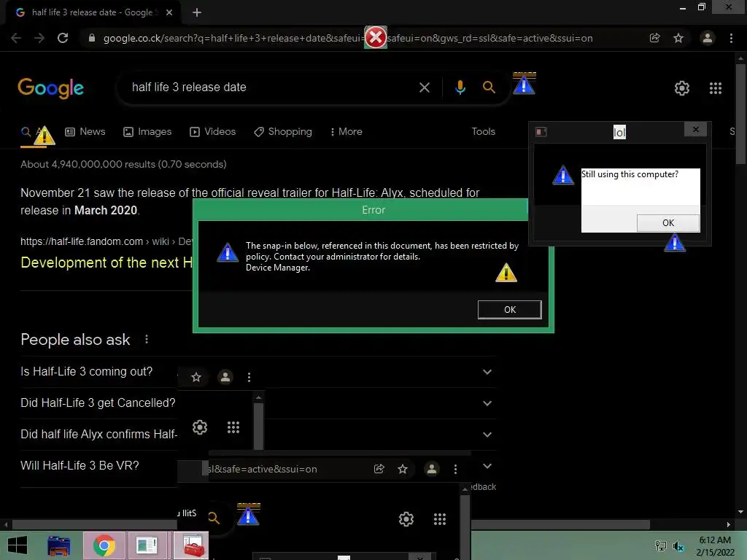
Task: Expand "Is Half-Life 3 coming out?"
Action: (487, 372)
